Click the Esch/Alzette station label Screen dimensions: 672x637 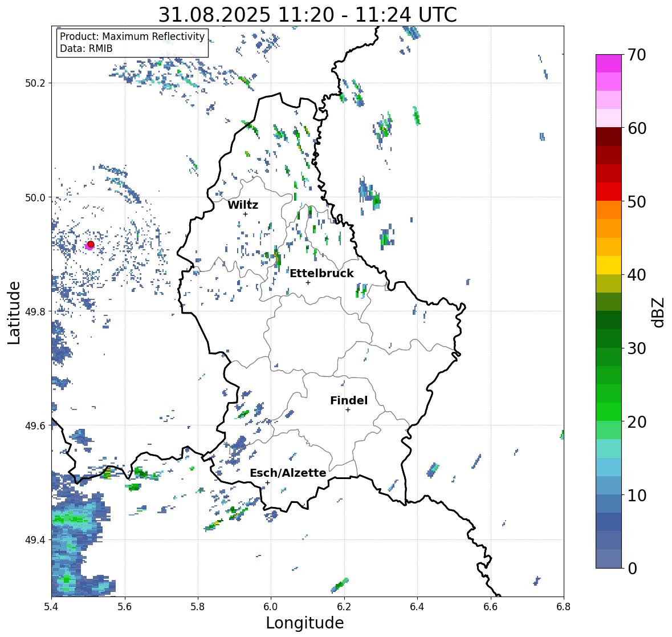point(288,473)
